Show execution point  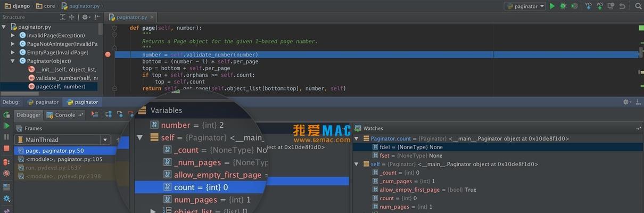(95, 114)
